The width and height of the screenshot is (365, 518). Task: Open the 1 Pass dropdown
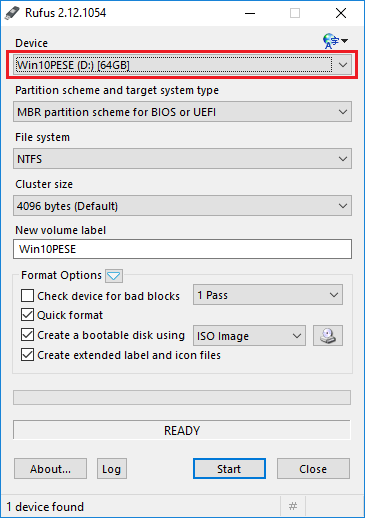pyautogui.click(x=268, y=295)
